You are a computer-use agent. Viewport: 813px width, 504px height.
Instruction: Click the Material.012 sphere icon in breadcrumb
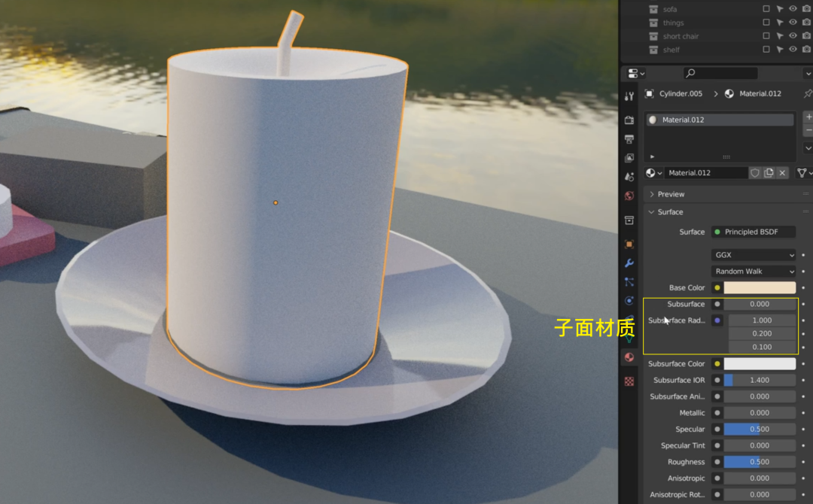click(x=729, y=94)
